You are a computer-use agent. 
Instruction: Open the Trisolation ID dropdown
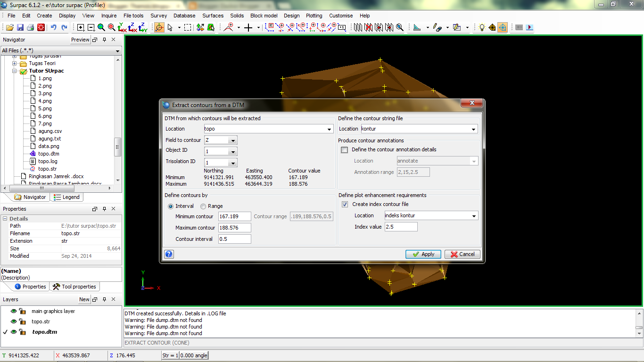[232, 163]
